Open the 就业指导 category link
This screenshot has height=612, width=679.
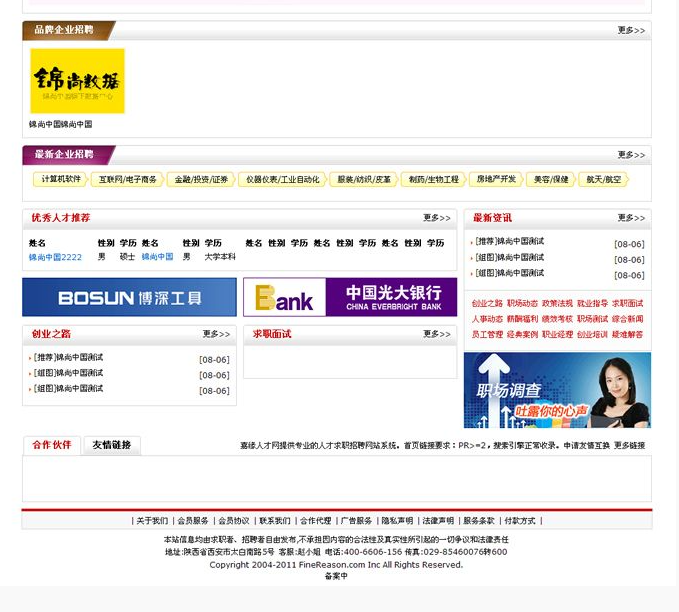click(592, 304)
